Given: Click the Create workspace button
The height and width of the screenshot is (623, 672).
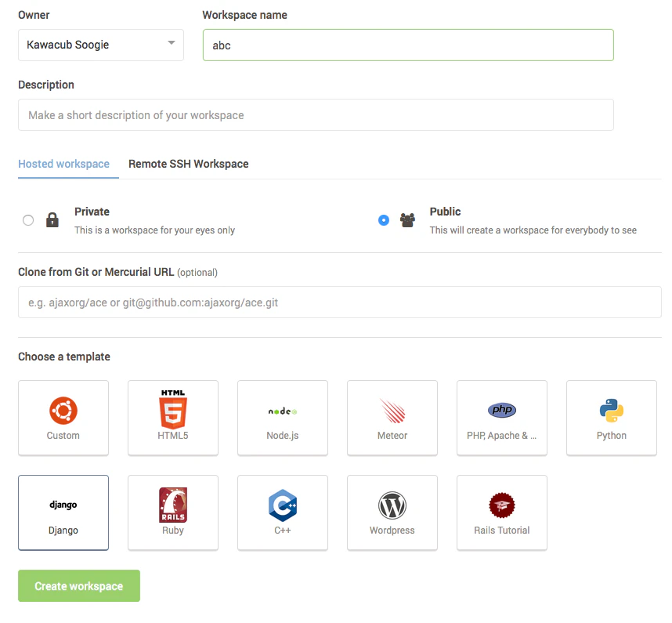Looking at the screenshot, I should pos(79,585).
